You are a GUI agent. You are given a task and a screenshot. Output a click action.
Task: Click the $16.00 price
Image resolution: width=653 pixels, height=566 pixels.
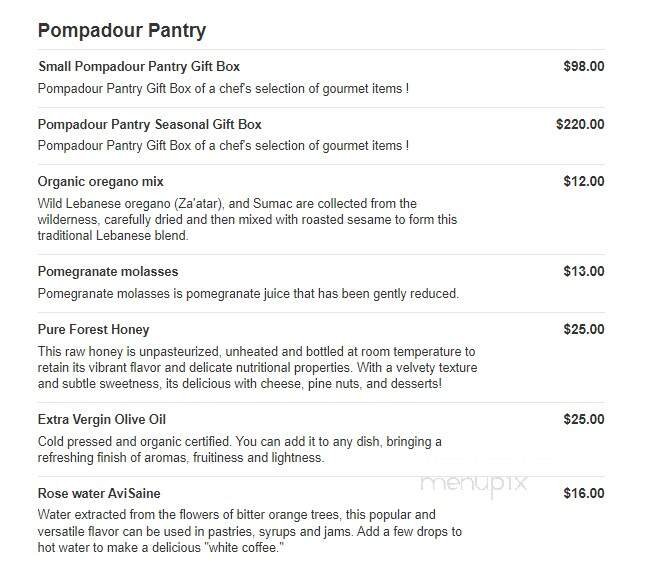[x=584, y=494]
